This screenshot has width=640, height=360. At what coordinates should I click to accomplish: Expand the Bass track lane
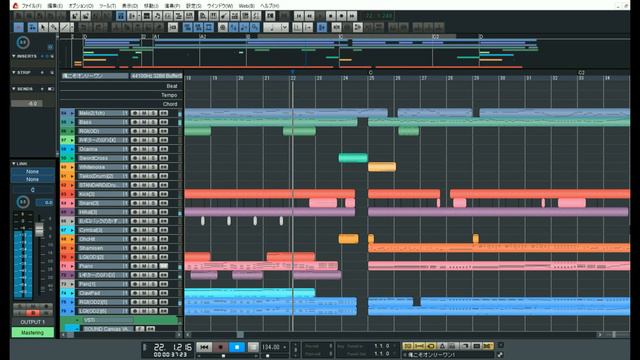click(72, 122)
